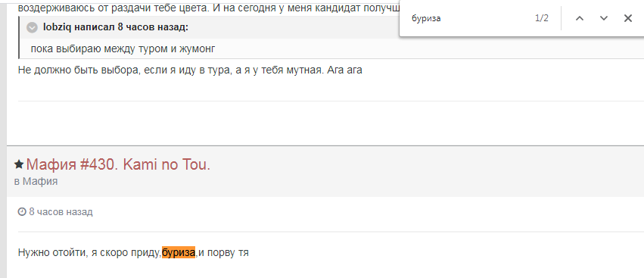Open the post timestamp 8 часов назад
The image size is (644, 278).
(61, 212)
